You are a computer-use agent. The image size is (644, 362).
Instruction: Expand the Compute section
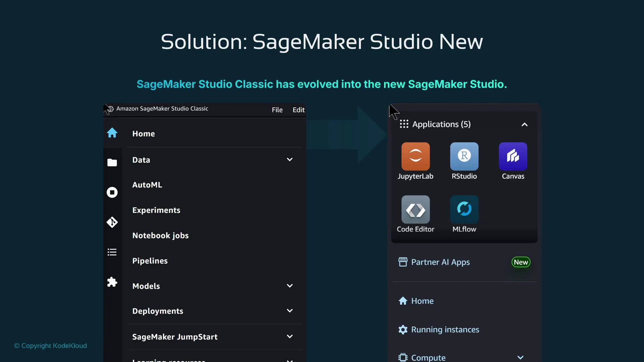[520, 357]
